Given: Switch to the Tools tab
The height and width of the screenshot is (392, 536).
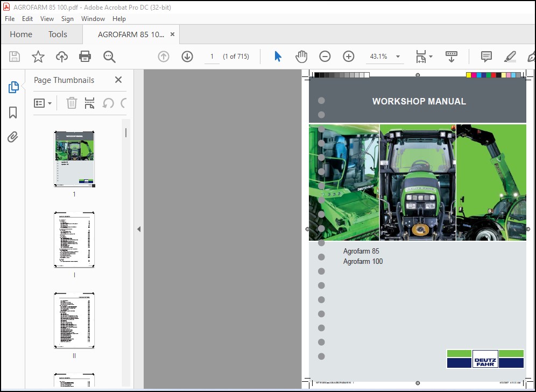Looking at the screenshot, I should [58, 34].
